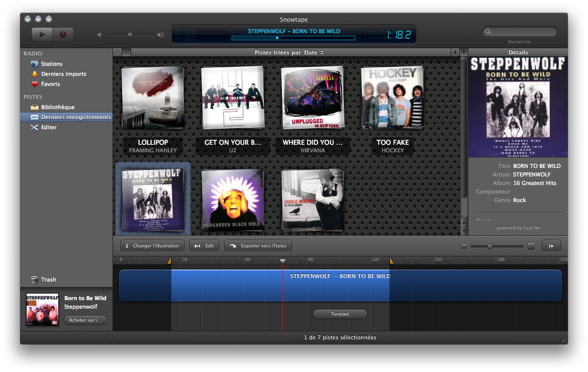588x372 pixels.
Task: Click the download arrow icon beside Derniers imports
Action: point(35,74)
